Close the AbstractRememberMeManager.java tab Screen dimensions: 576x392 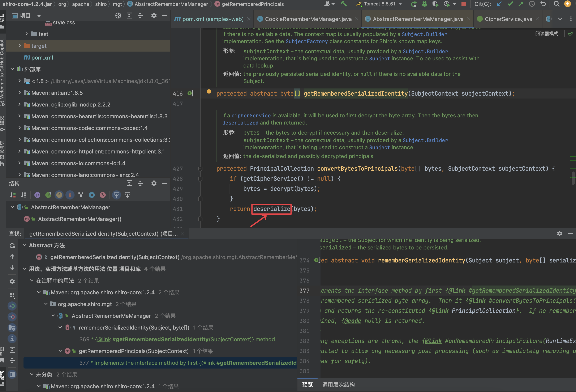click(x=468, y=19)
